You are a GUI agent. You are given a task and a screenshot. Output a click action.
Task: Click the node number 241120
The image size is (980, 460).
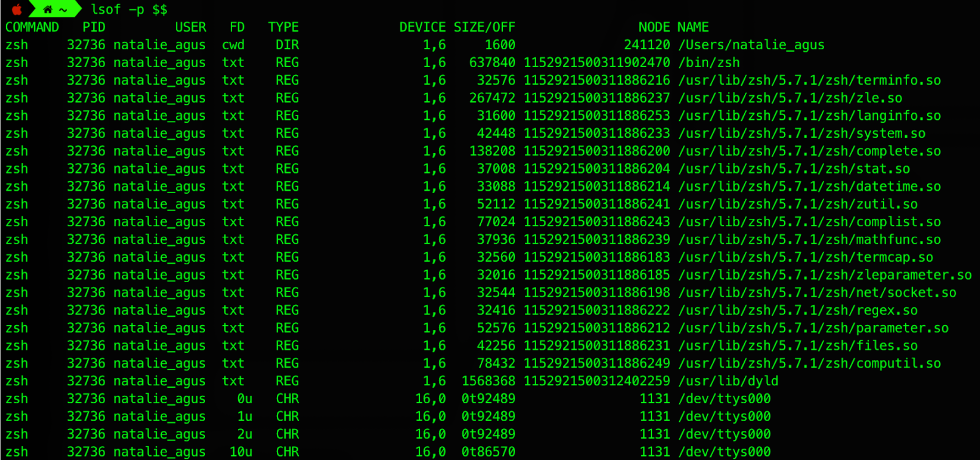pyautogui.click(x=647, y=45)
